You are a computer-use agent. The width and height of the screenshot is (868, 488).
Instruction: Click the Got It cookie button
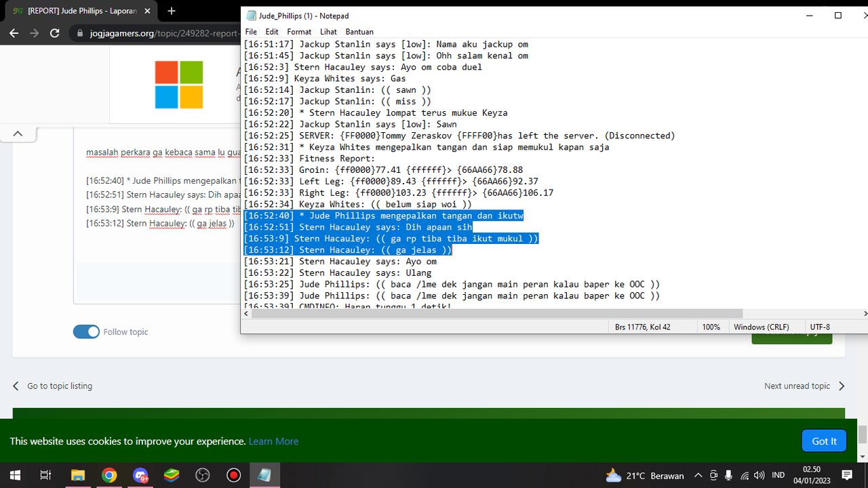[824, 441]
